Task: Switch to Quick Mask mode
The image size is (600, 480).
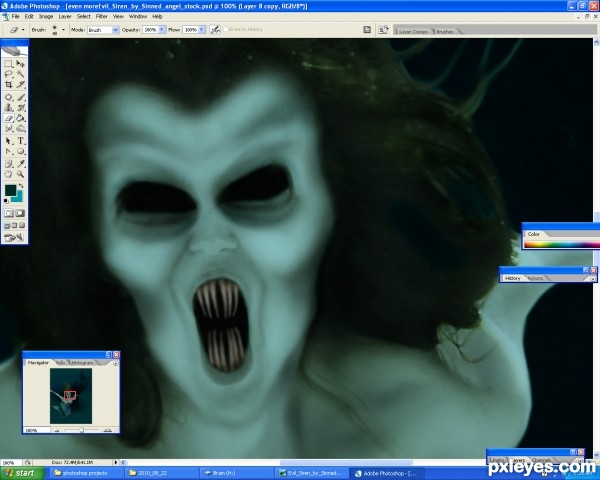Action: coord(20,213)
